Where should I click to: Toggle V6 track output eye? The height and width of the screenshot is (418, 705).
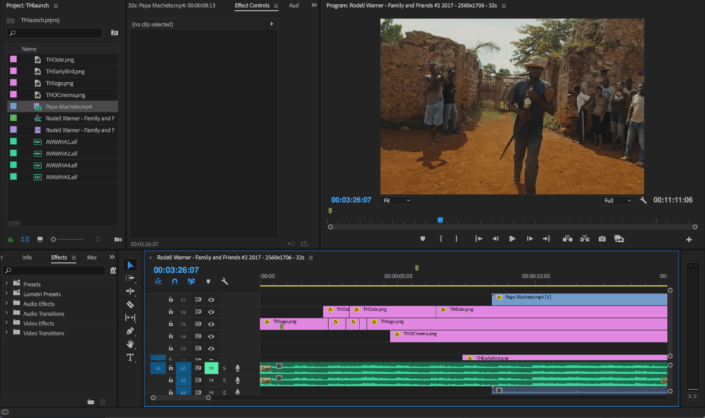211,312
